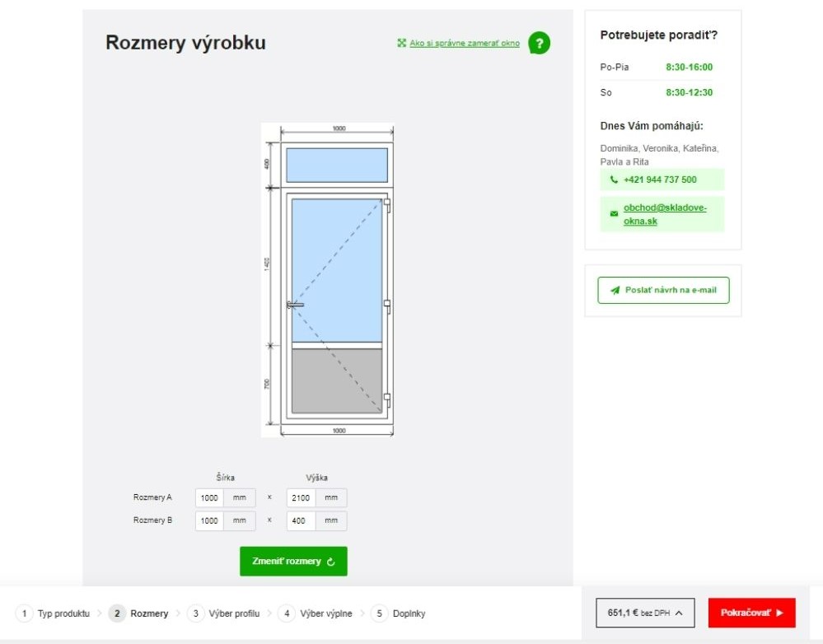Viewport: 823px width, 644px height.
Task: Click the green question mark help icon
Action: pyautogui.click(x=539, y=44)
